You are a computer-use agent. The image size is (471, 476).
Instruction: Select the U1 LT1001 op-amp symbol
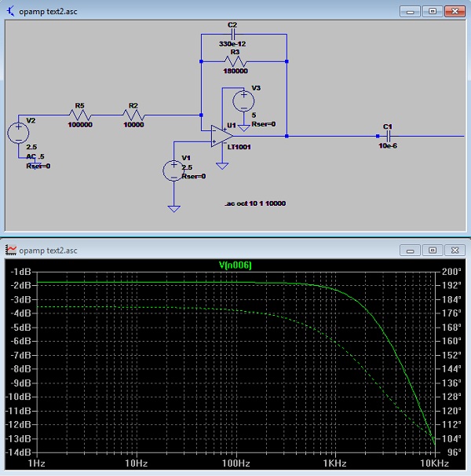point(220,136)
